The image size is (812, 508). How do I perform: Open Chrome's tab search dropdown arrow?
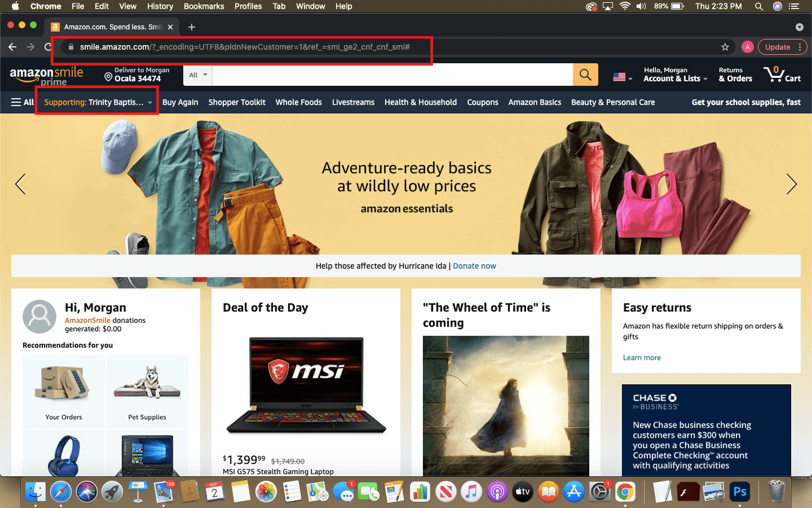[799, 27]
